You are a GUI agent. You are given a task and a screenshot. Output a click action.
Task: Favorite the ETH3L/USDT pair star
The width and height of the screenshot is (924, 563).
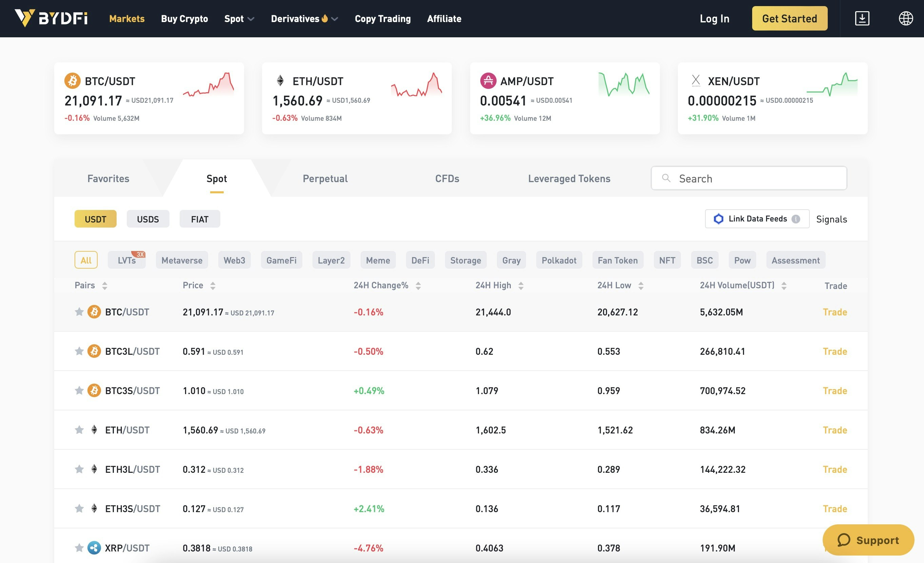pyautogui.click(x=79, y=469)
